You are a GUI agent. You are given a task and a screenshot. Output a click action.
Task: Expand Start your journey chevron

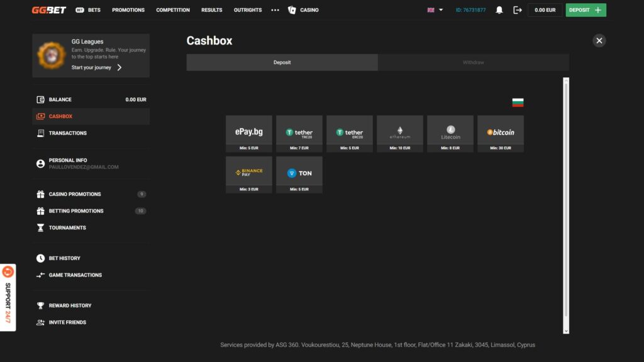pyautogui.click(x=119, y=67)
